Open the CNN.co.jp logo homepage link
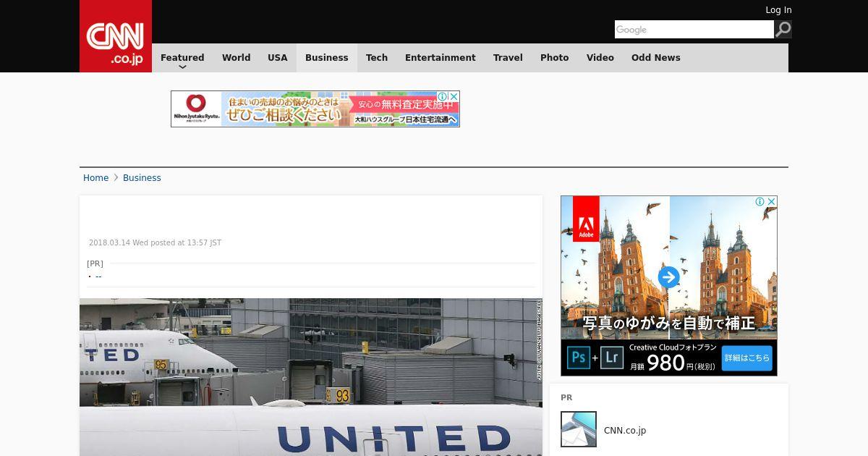 tap(116, 36)
